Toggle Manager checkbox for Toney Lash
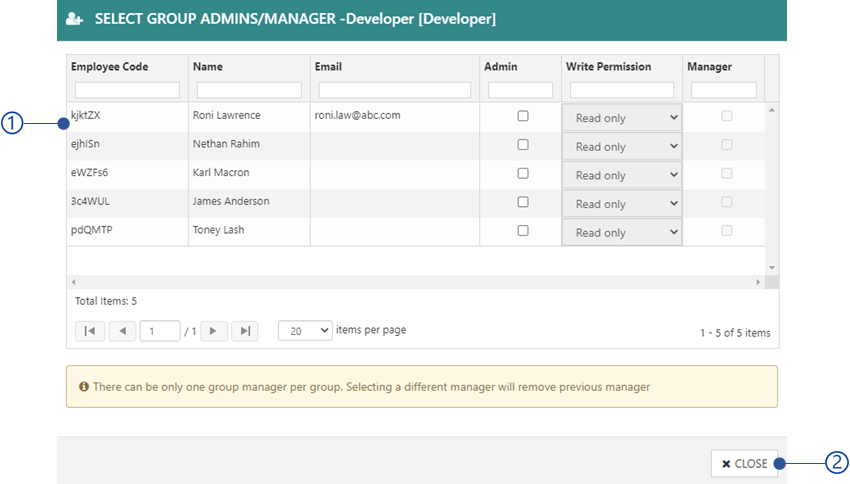 [726, 231]
